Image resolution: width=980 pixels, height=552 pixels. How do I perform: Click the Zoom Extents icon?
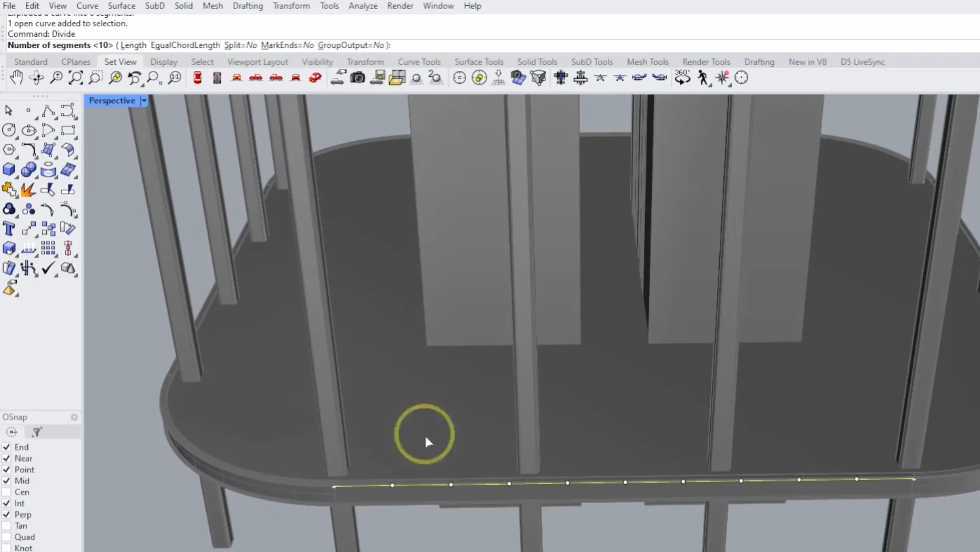click(x=76, y=78)
